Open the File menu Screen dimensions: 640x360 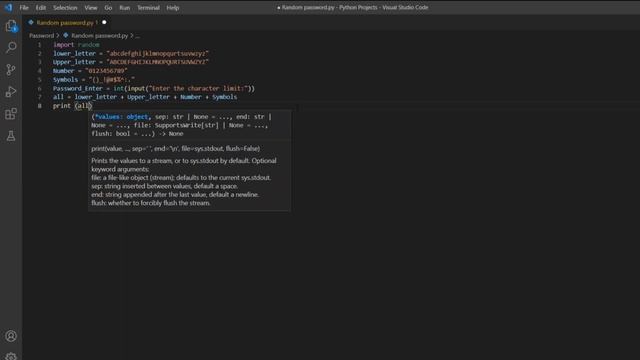coord(24,8)
